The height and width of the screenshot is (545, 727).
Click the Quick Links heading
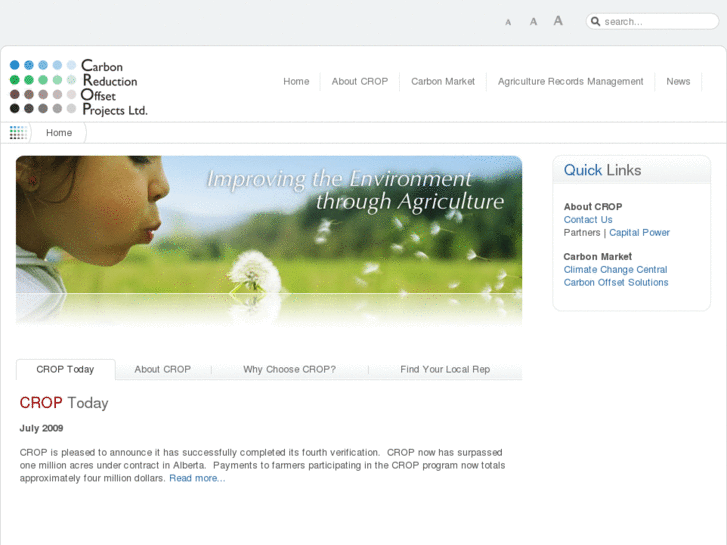[x=602, y=170]
